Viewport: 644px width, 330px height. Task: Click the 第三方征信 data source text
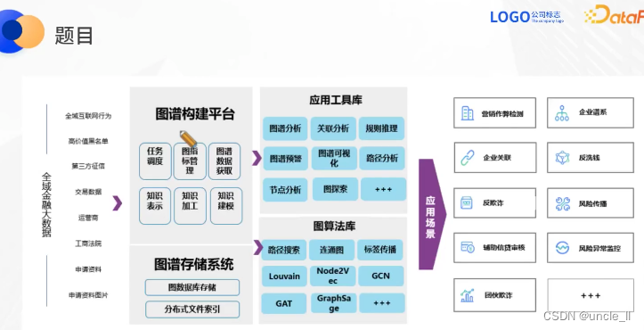pos(88,166)
